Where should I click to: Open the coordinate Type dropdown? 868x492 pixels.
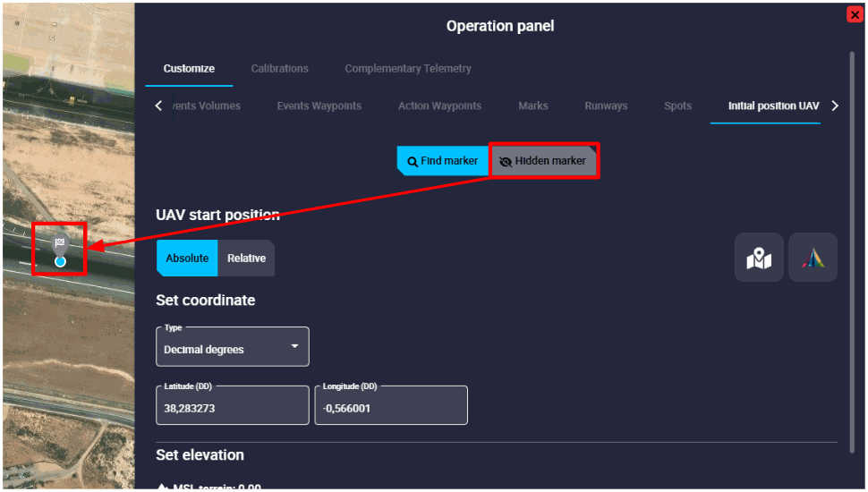coord(232,347)
